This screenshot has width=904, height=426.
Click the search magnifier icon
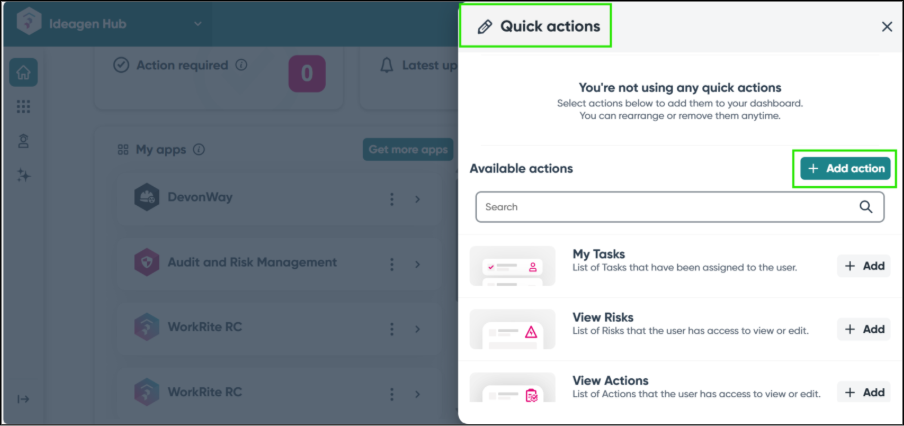(866, 207)
